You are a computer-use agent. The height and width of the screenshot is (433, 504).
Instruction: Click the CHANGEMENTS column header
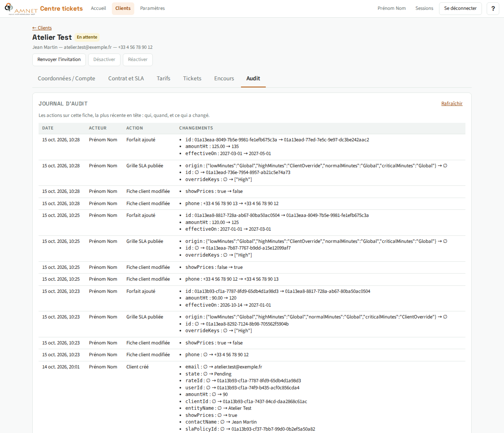(196, 128)
